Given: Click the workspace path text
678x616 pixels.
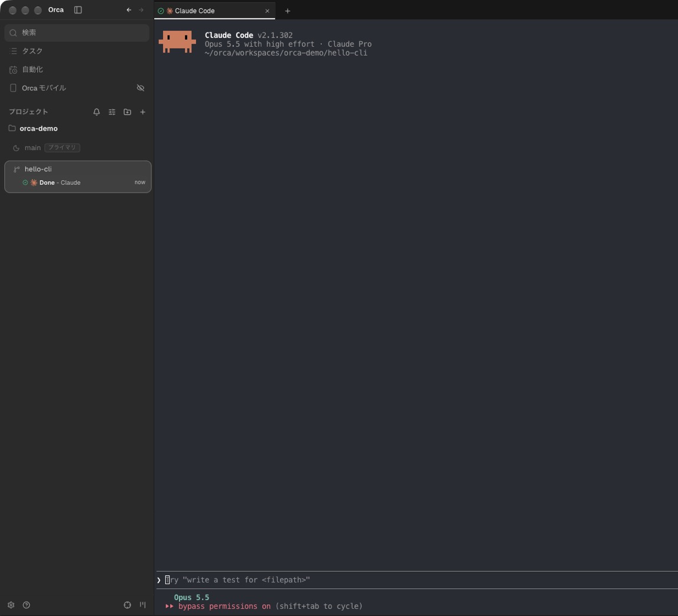Looking at the screenshot, I should [x=286, y=53].
